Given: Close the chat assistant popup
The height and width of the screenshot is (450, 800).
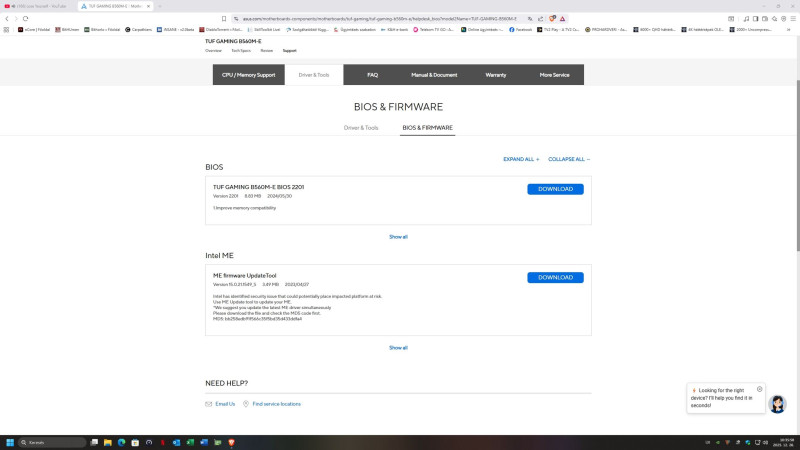Looking at the screenshot, I should point(759,389).
